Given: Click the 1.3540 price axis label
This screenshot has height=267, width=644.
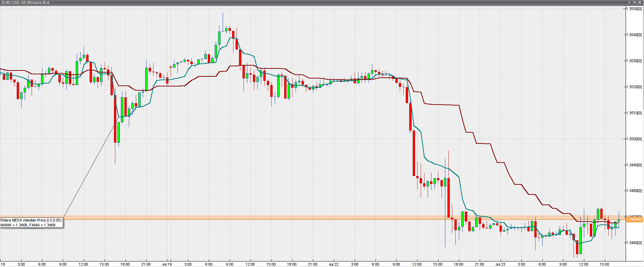Looking at the screenshot, I should tap(634, 35).
